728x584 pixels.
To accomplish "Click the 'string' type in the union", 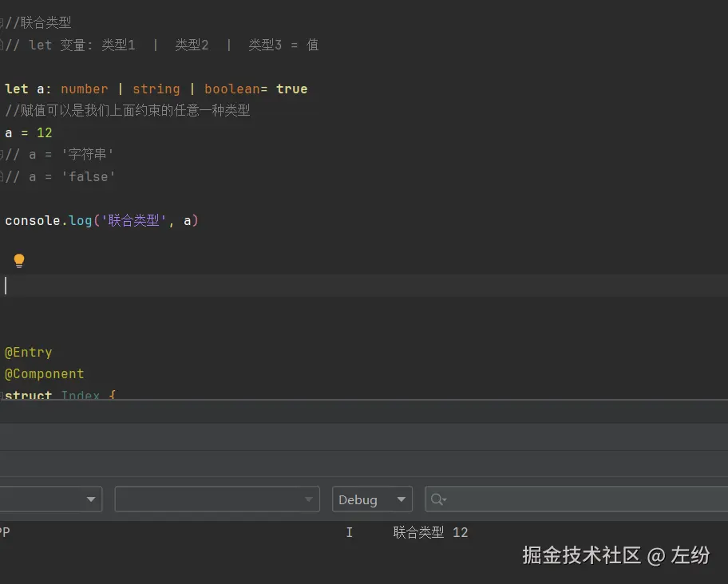I will click(156, 89).
